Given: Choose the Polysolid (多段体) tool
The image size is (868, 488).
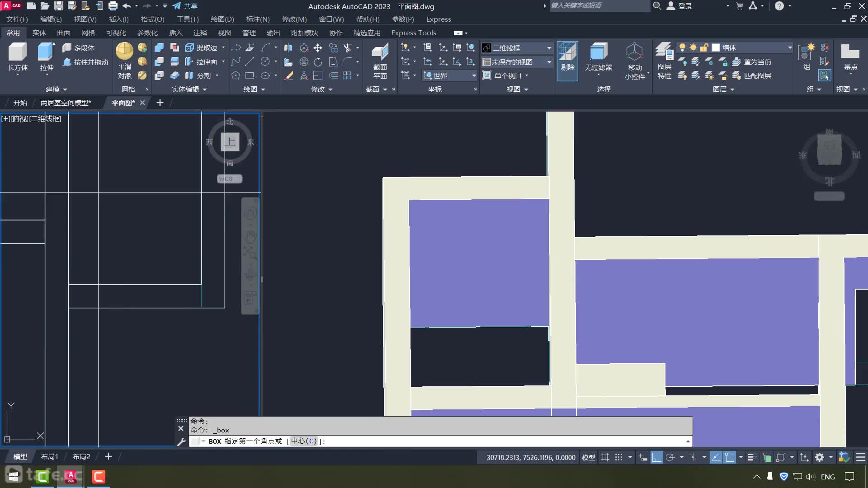Looking at the screenshot, I should 79,47.
